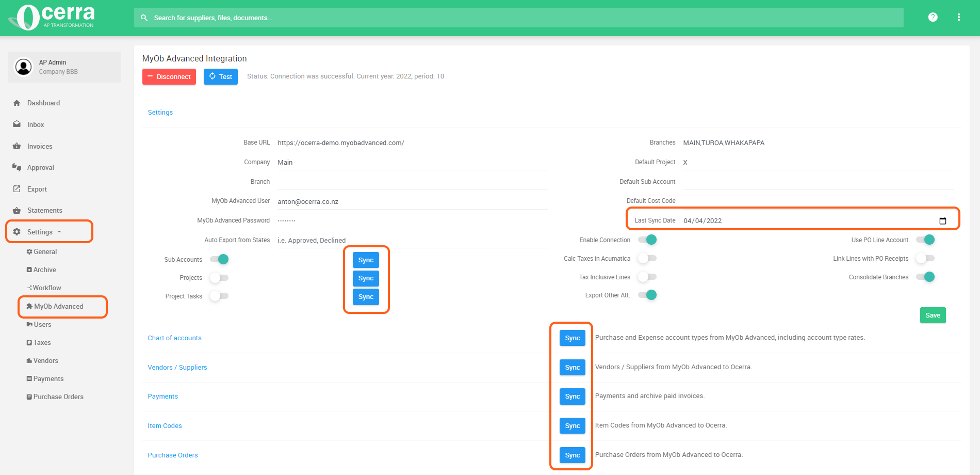Image resolution: width=980 pixels, height=475 pixels.
Task: Click the Test connection button
Action: click(x=221, y=76)
